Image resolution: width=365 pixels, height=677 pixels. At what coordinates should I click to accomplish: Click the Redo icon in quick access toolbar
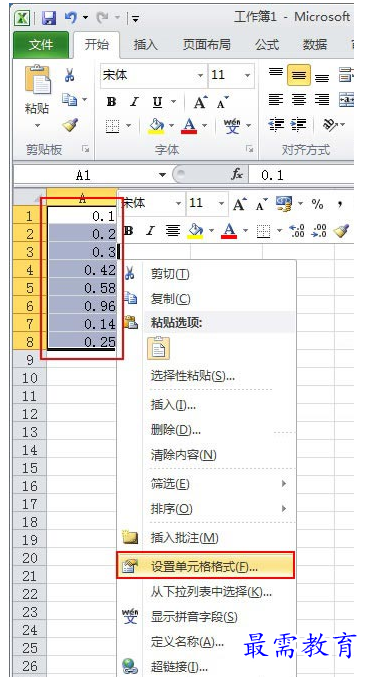[102, 18]
